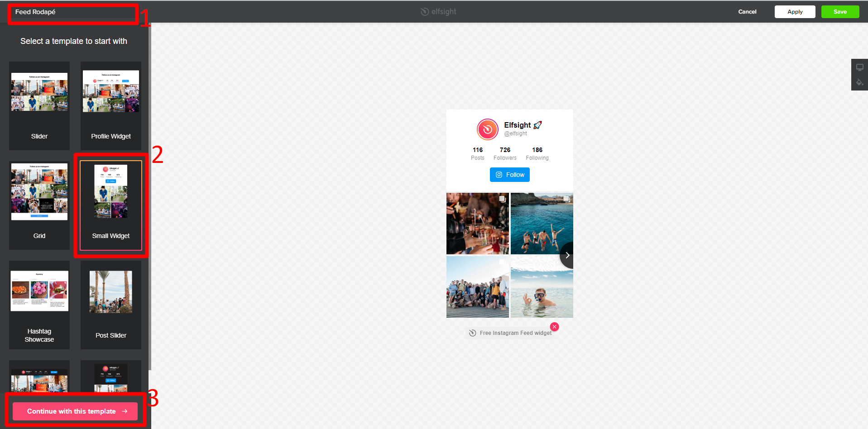Select the Post Slider template
The width and height of the screenshot is (868, 429).
pyautogui.click(x=111, y=305)
